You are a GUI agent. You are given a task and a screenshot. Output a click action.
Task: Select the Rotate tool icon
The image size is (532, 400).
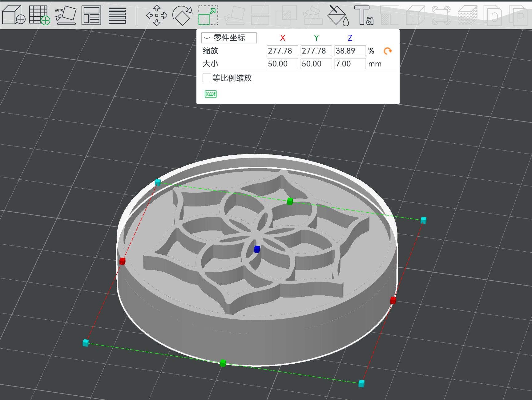pyautogui.click(x=183, y=15)
